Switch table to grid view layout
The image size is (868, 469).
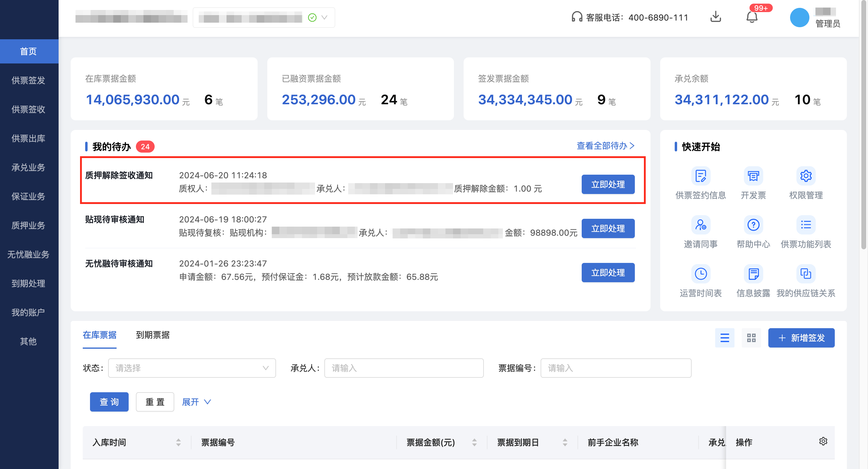click(x=751, y=338)
